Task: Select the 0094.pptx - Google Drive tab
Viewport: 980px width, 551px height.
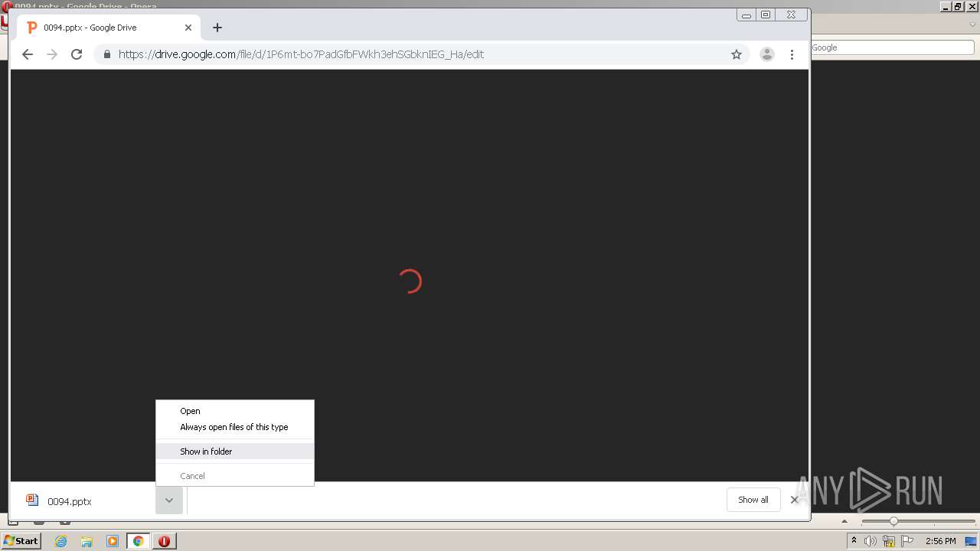Action: tap(109, 28)
